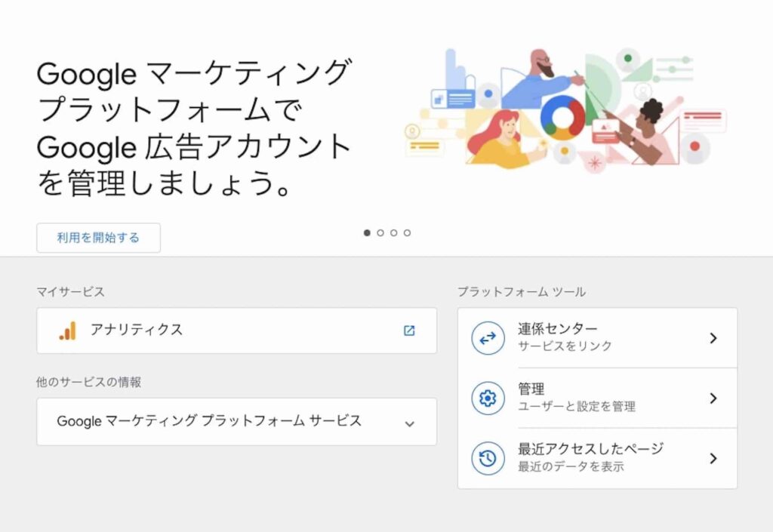Image resolution: width=773 pixels, height=532 pixels.
Task: Click the chevron beside 連係センター
Action: (713, 338)
